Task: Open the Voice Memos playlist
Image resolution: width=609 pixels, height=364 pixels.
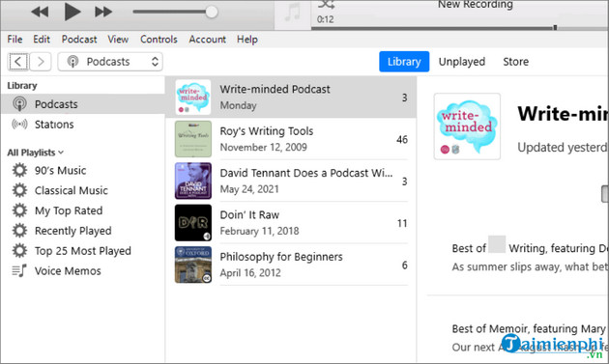Action: [68, 271]
